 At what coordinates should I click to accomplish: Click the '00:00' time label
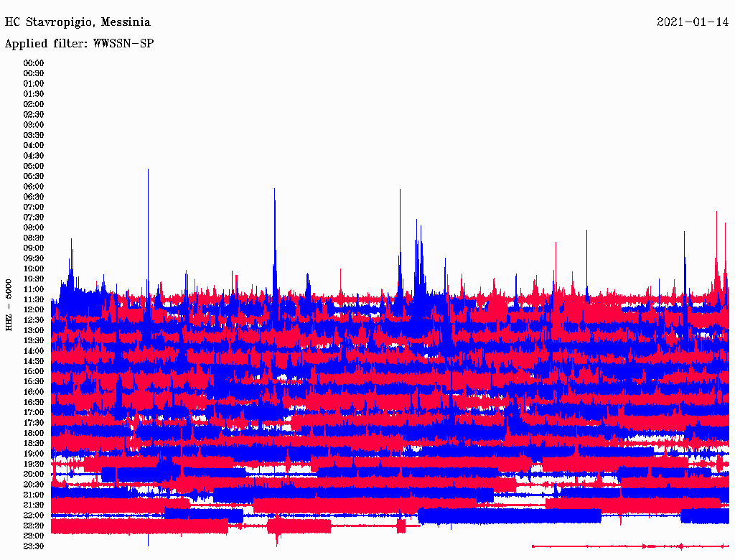coord(34,63)
